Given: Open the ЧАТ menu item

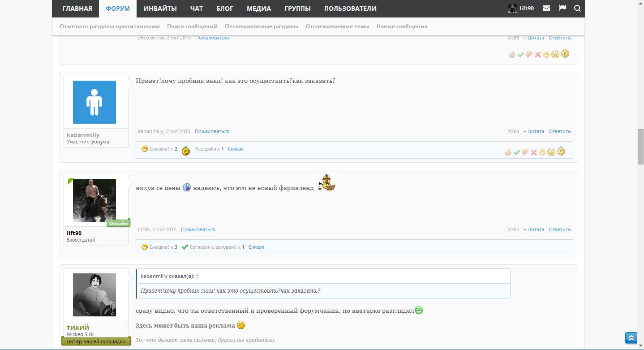Looking at the screenshot, I should [x=196, y=9].
